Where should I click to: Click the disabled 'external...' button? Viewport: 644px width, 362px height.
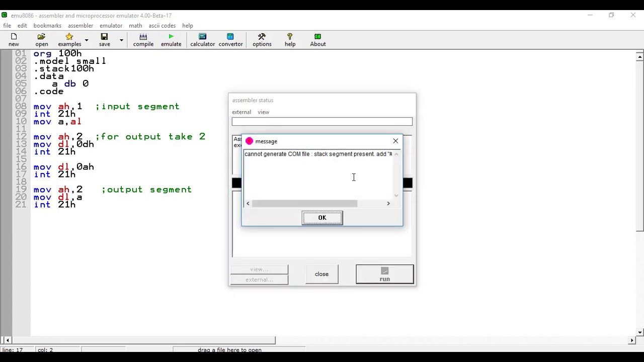(x=259, y=280)
